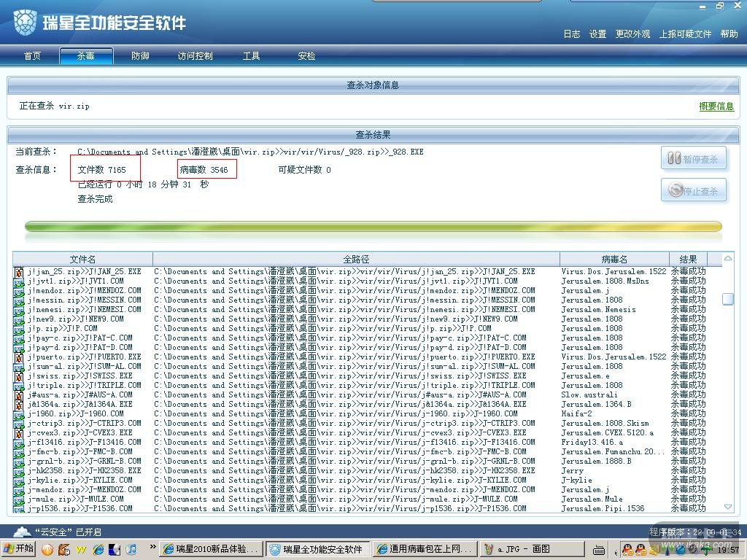The height and width of the screenshot is (560, 747).
Task: Click the keyboard language bar icon
Action: point(599,551)
